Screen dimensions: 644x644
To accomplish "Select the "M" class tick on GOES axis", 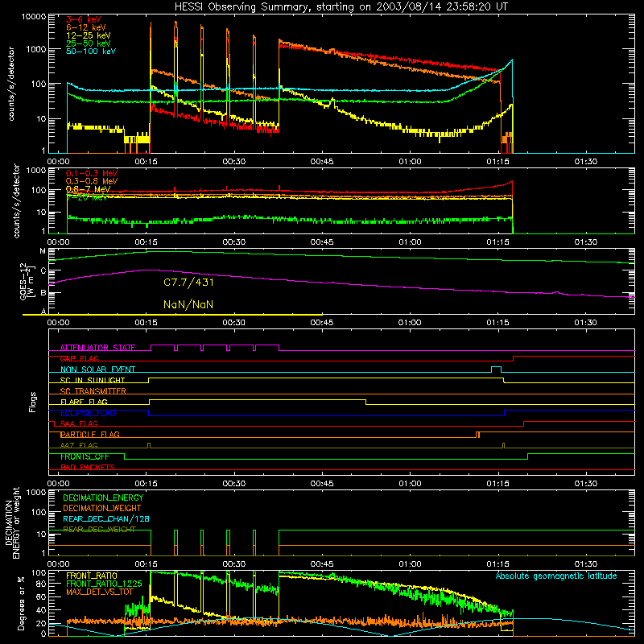I will [43, 251].
